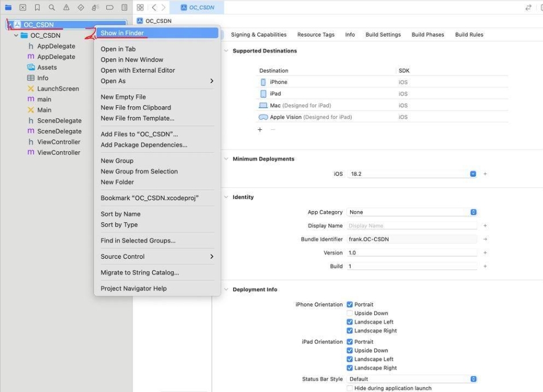The image size is (543, 392).
Task: Go forward with the right arrow
Action: pos(164,7)
